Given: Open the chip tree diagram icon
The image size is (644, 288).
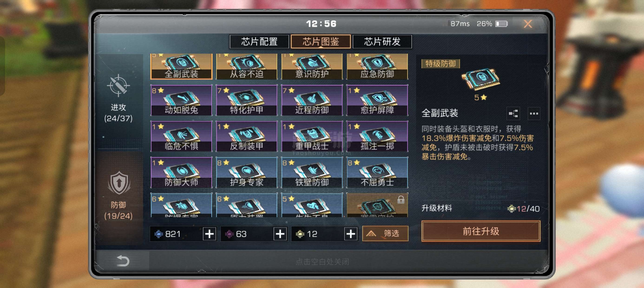Looking at the screenshot, I should pyautogui.click(x=513, y=114).
